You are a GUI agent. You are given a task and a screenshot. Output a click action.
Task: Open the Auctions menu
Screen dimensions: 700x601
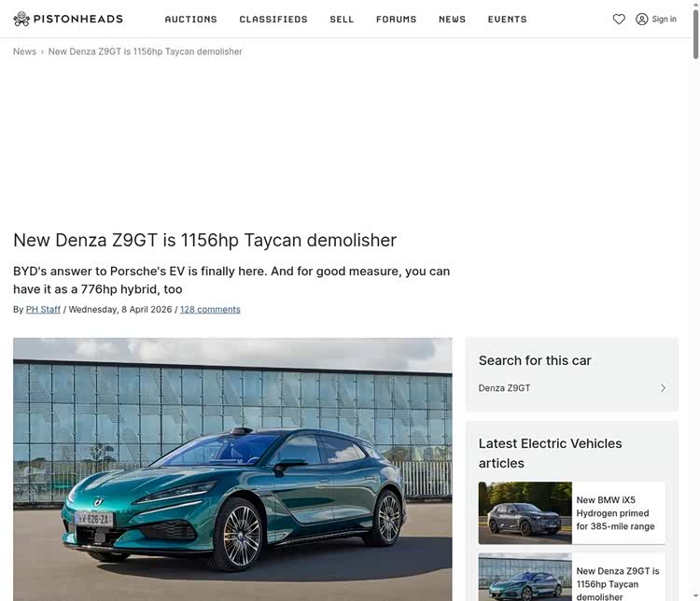click(191, 20)
